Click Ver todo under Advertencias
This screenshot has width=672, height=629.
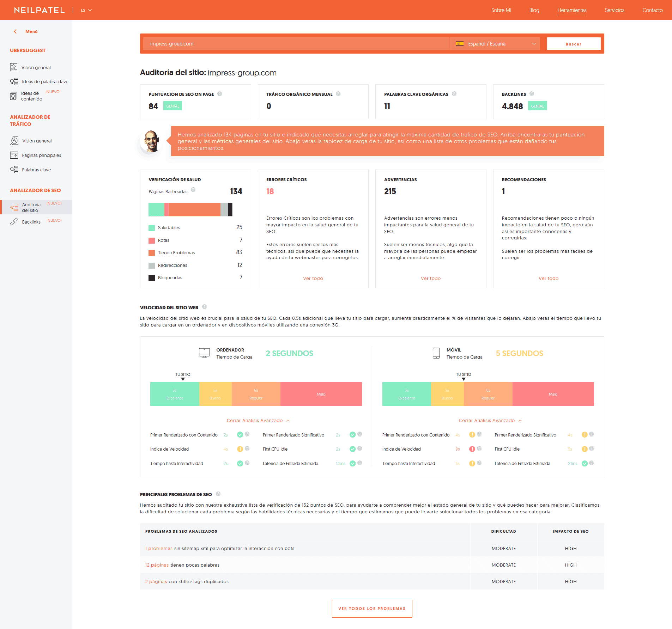click(431, 278)
